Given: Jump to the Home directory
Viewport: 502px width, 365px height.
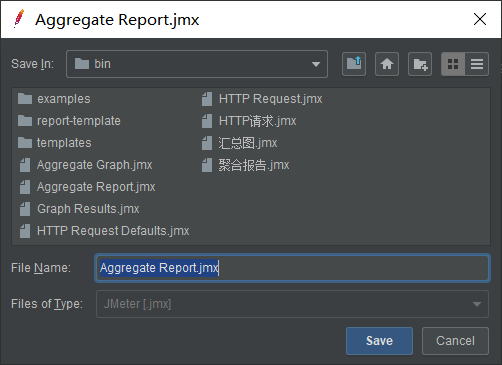Looking at the screenshot, I should click(x=387, y=64).
